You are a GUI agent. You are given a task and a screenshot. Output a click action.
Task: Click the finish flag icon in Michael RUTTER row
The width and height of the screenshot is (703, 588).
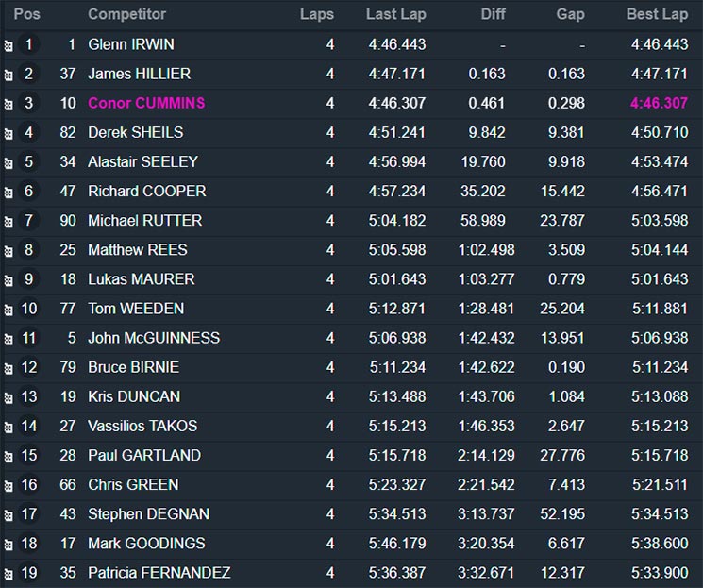click(x=8, y=222)
